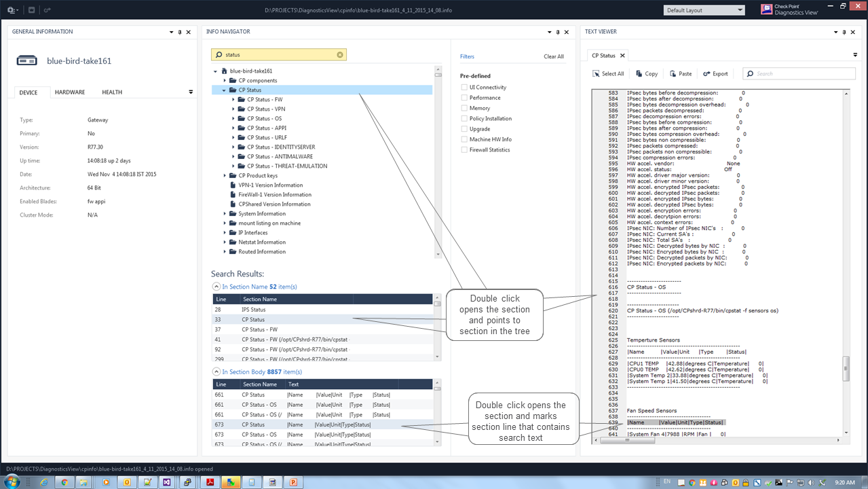Expand the System Information node
This screenshot has height=489, width=868.
coord(225,213)
